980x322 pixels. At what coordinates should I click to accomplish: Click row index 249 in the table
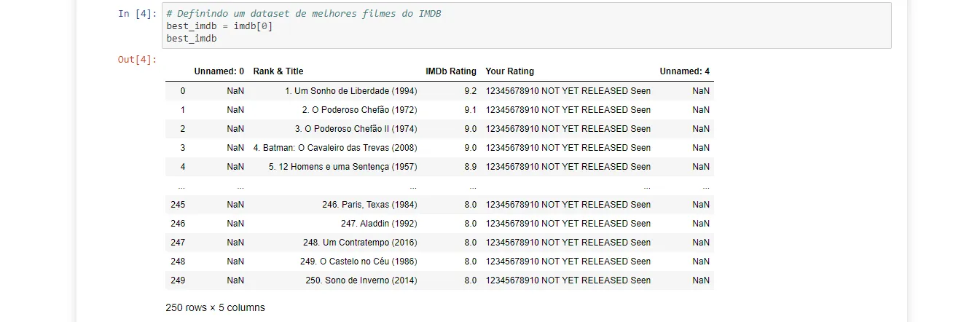[x=178, y=280]
